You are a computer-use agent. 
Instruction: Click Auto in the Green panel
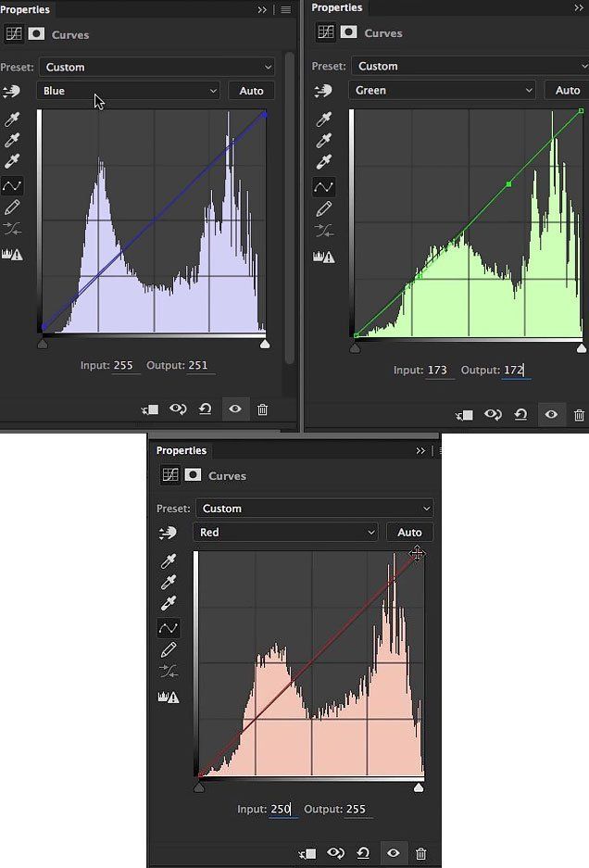pos(567,90)
